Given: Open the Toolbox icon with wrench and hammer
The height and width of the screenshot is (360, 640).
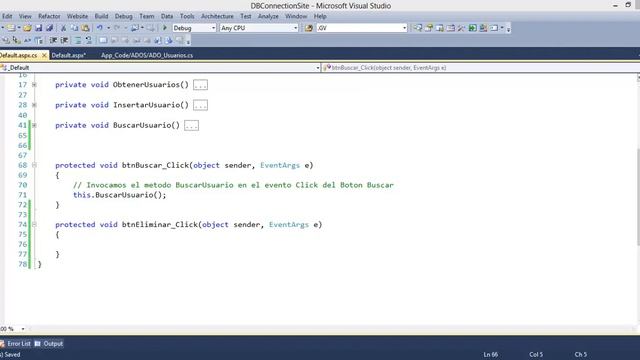Looking at the screenshot, I should click(x=461, y=28).
